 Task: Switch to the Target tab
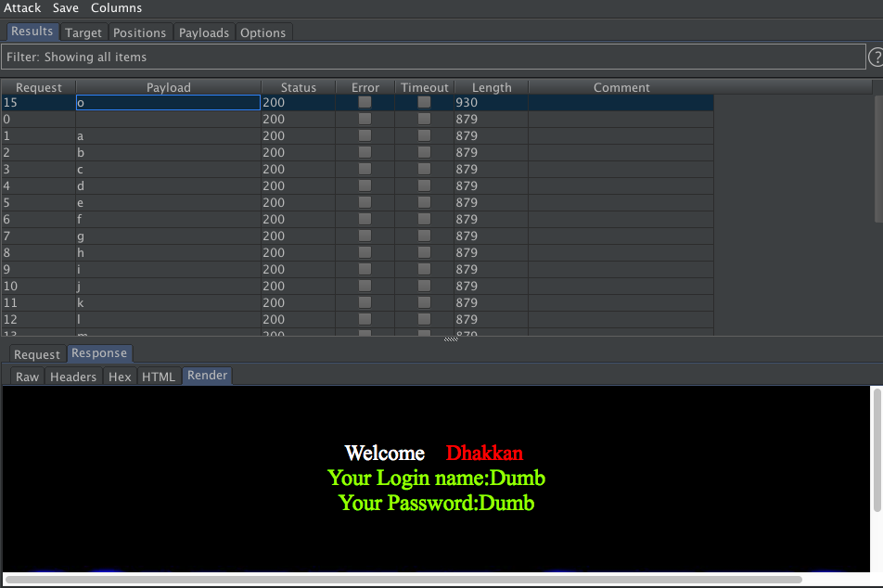pyautogui.click(x=83, y=32)
